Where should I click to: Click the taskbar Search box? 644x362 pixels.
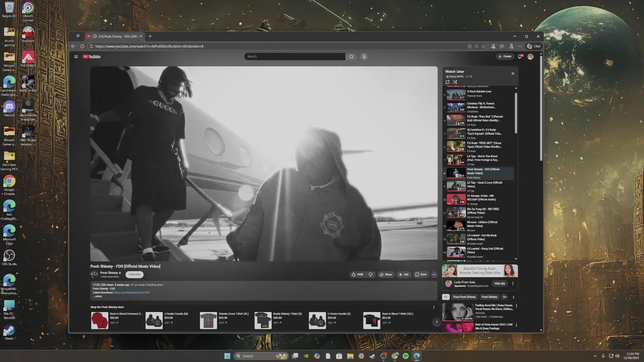pyautogui.click(x=261, y=356)
